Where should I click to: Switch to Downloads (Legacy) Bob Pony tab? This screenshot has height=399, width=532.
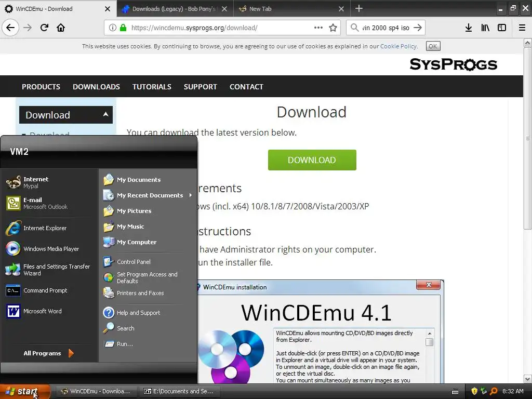(175, 9)
